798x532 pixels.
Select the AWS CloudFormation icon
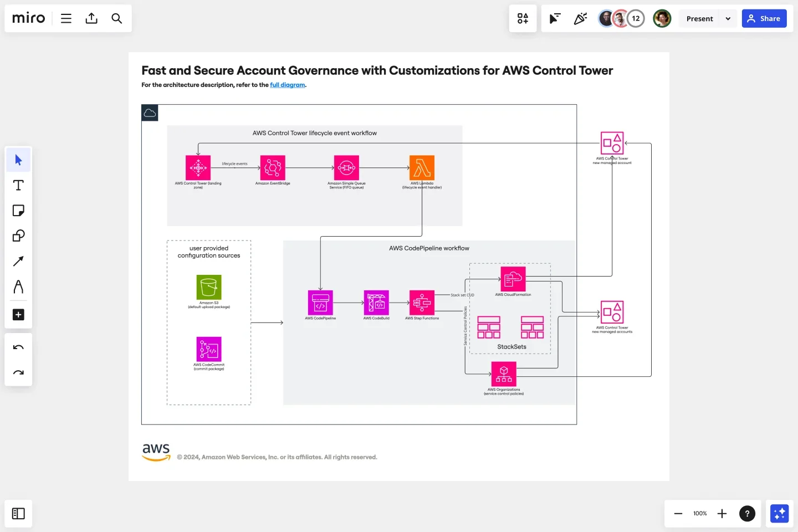(x=513, y=279)
